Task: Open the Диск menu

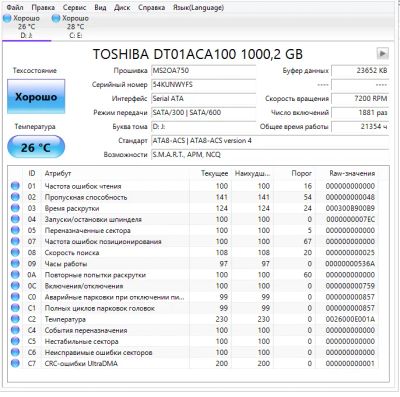Action: click(122, 7)
